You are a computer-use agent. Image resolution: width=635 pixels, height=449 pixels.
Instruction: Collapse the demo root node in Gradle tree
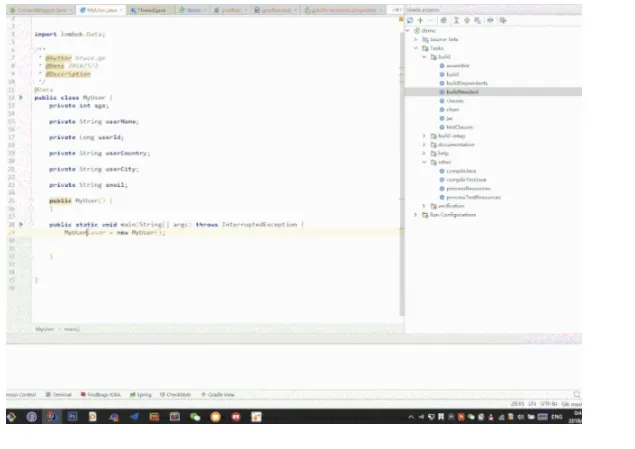(408, 31)
